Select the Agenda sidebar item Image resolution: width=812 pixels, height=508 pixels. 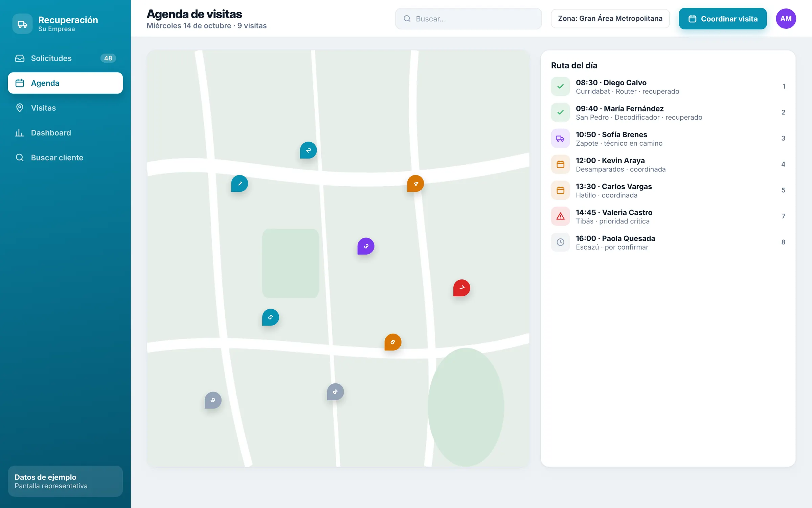point(65,83)
